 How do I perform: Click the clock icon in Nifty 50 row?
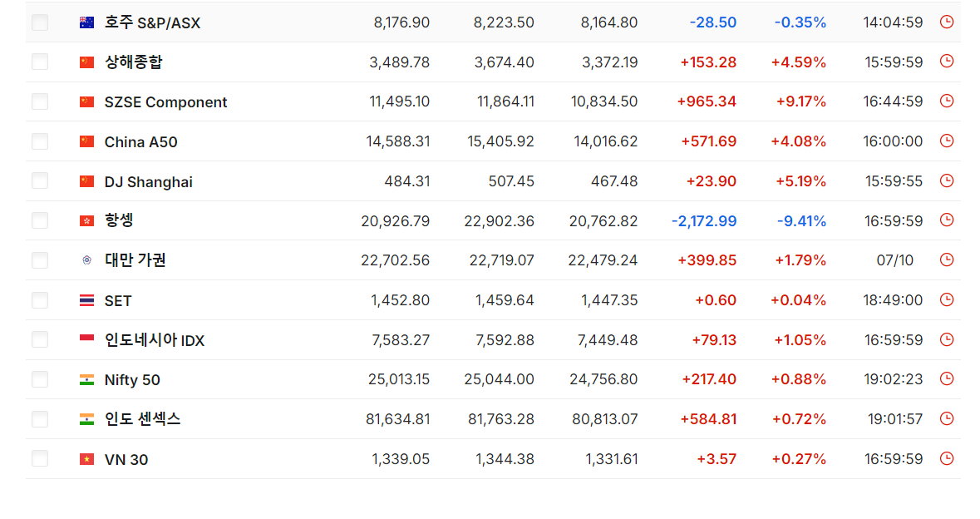point(947,379)
